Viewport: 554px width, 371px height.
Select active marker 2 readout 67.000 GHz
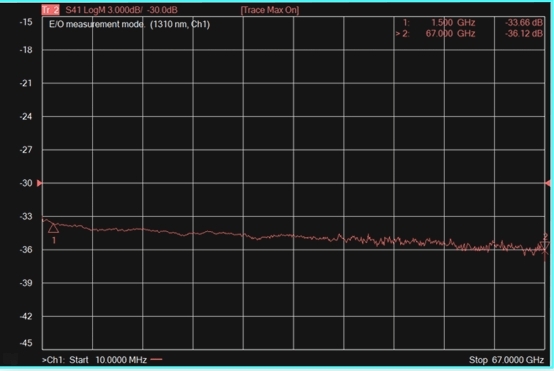[x=435, y=34]
